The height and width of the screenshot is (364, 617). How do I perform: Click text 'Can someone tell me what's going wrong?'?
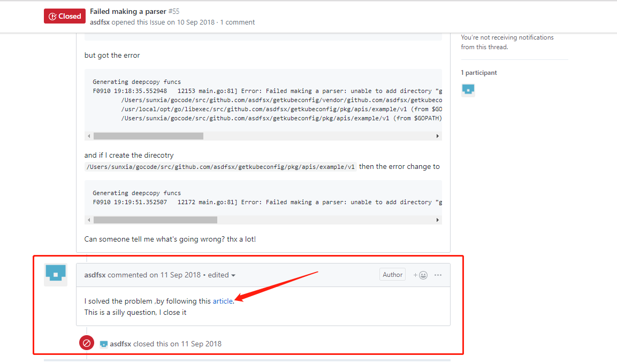(155, 239)
